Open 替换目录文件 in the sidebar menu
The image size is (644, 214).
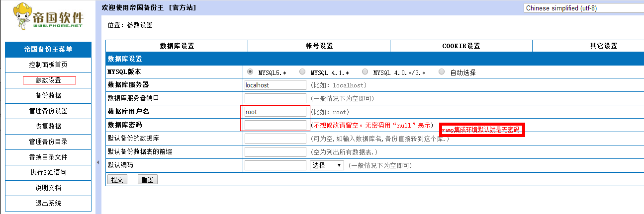tap(48, 157)
